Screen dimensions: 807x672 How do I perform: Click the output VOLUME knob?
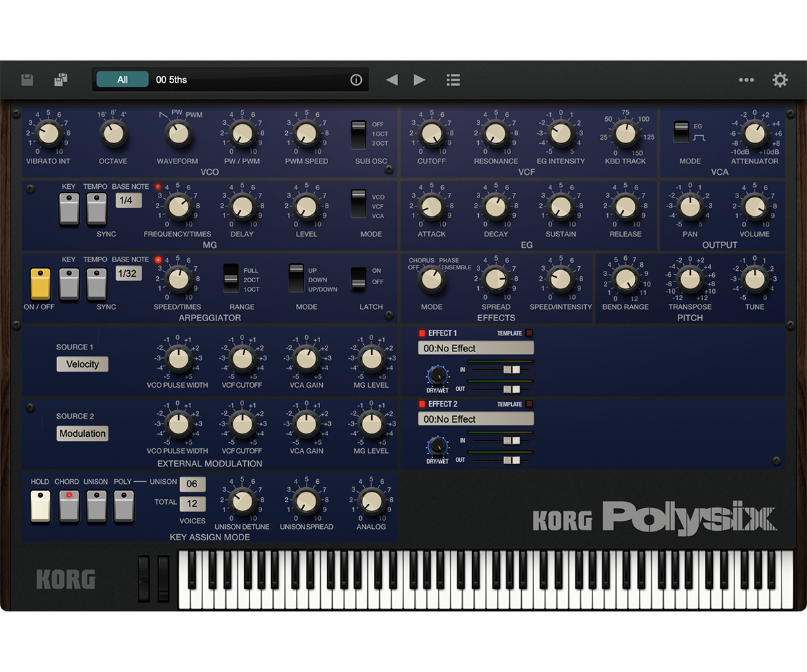click(x=755, y=206)
